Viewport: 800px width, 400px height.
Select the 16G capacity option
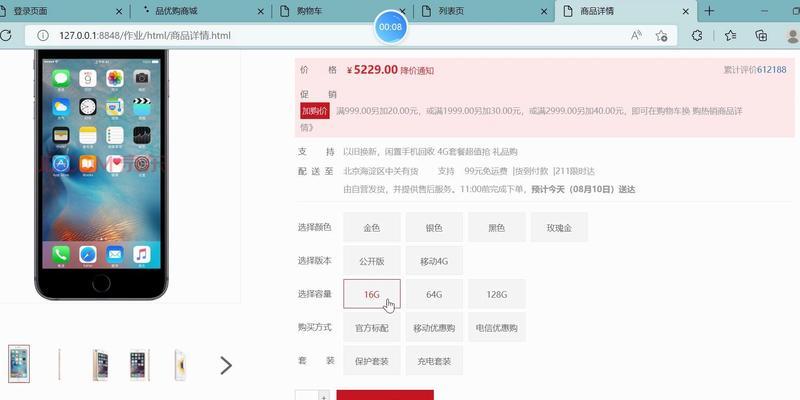372,294
